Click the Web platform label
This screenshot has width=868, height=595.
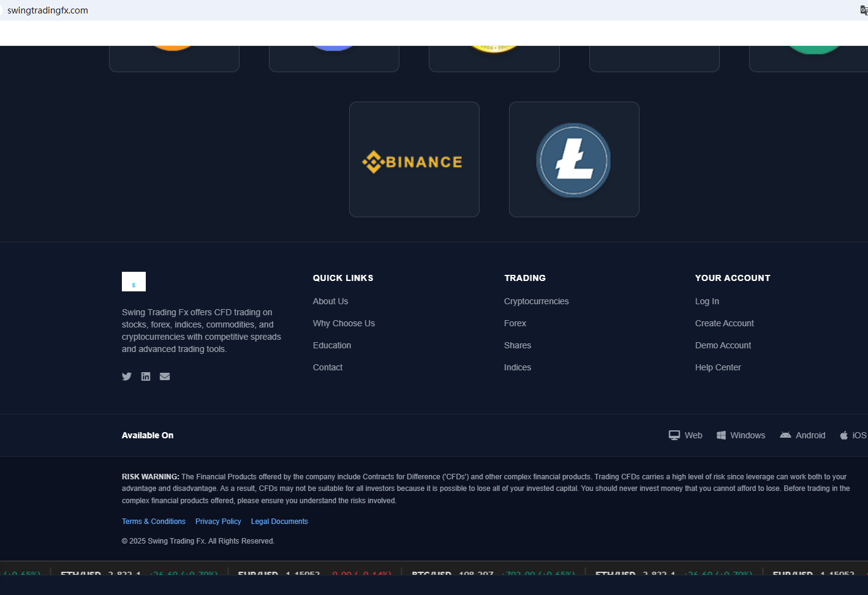[x=693, y=435]
